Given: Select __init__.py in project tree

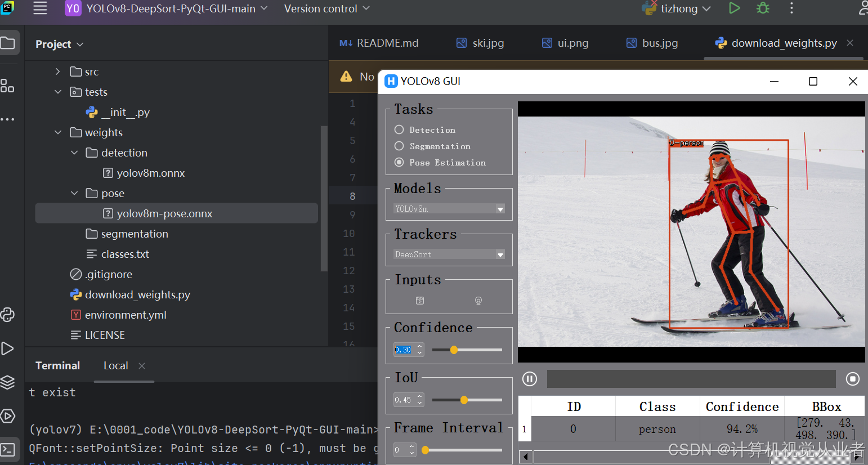Looking at the screenshot, I should pos(117,112).
